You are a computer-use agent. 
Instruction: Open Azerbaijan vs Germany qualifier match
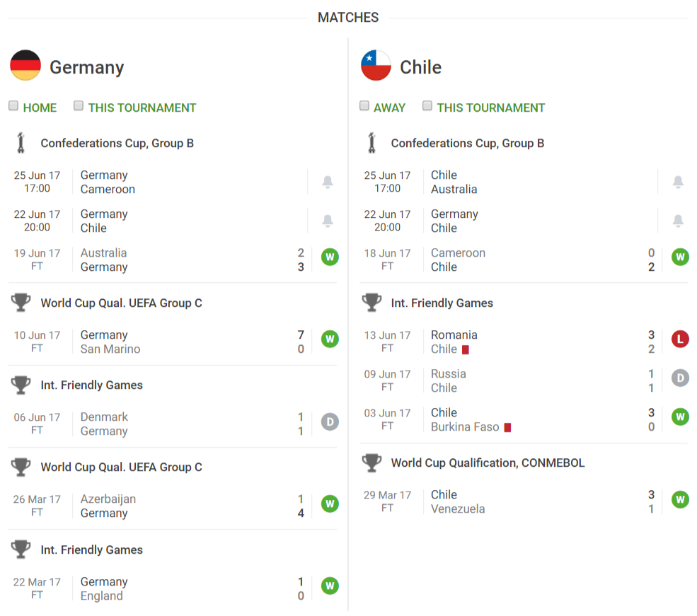point(173,506)
